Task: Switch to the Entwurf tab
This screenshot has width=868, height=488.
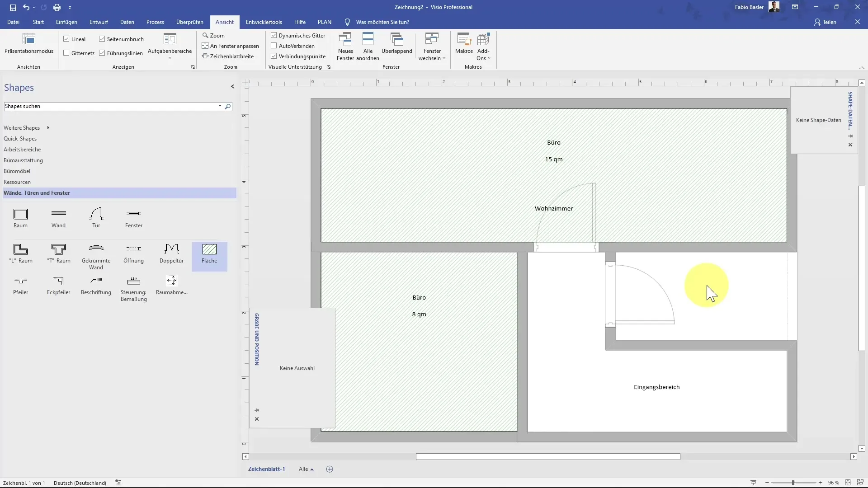Action: click(99, 22)
